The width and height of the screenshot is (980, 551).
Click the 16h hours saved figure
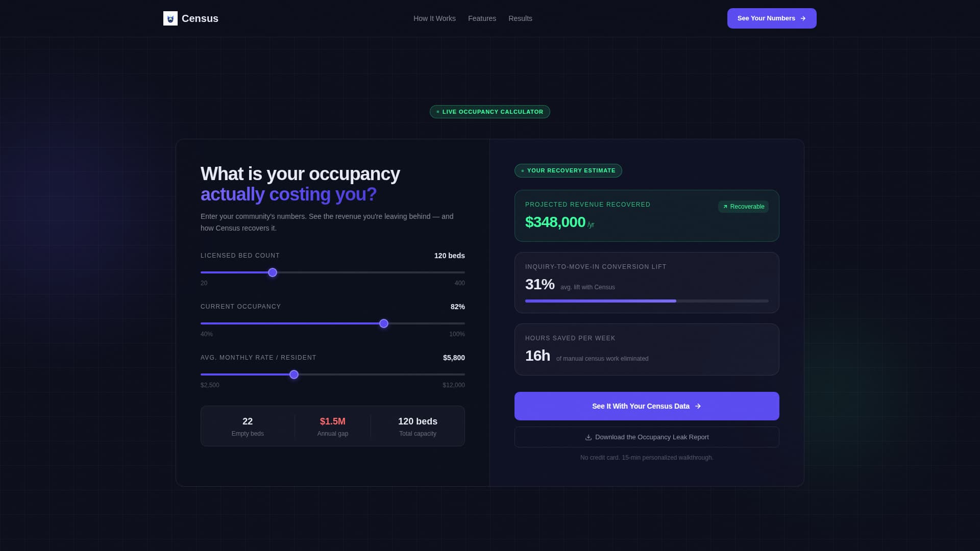[537, 356]
